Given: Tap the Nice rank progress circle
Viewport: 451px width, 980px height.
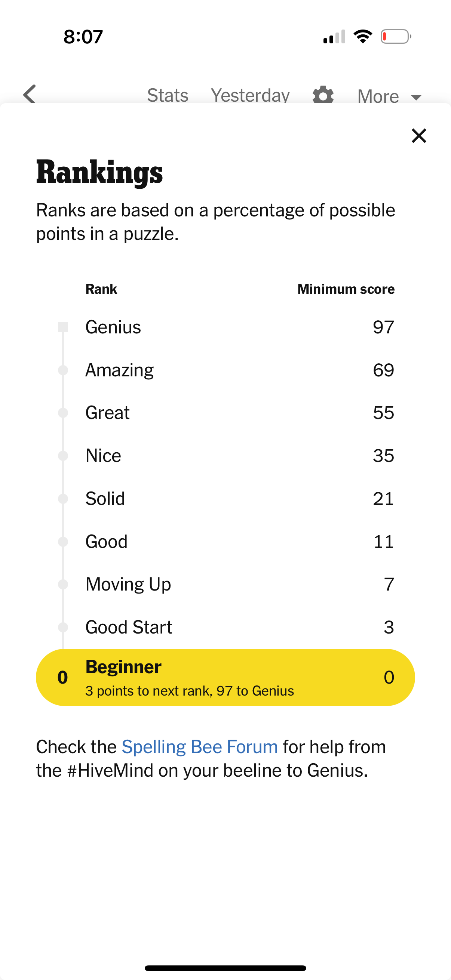Looking at the screenshot, I should (x=63, y=455).
